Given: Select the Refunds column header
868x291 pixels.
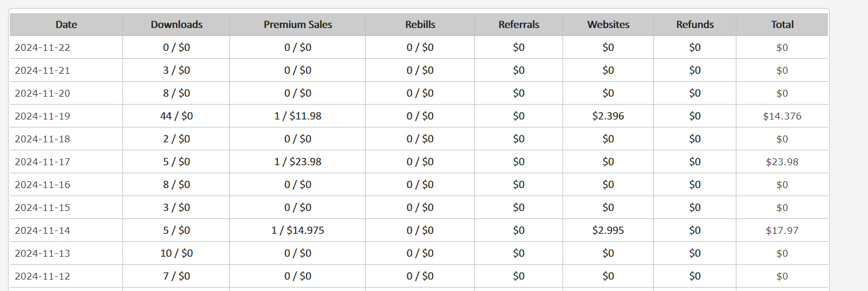Looking at the screenshot, I should coord(695,25).
